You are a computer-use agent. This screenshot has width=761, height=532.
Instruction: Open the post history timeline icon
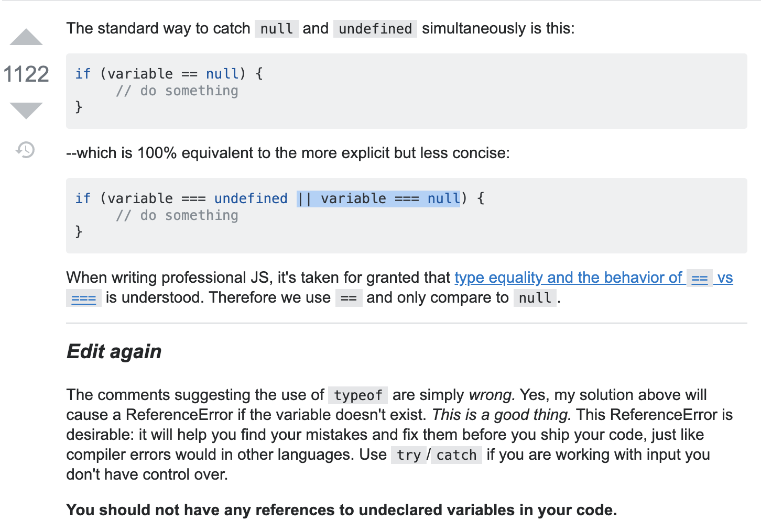(25, 150)
